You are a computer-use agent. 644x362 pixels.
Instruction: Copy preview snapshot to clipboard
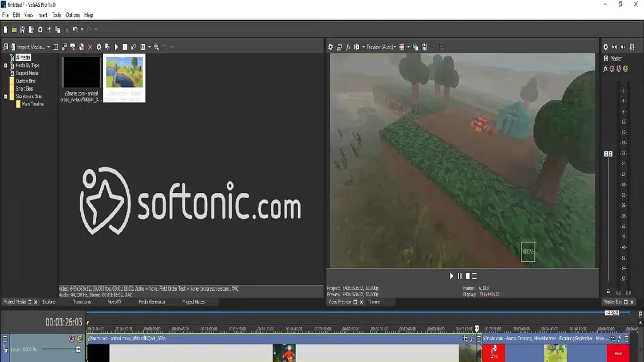point(415,47)
